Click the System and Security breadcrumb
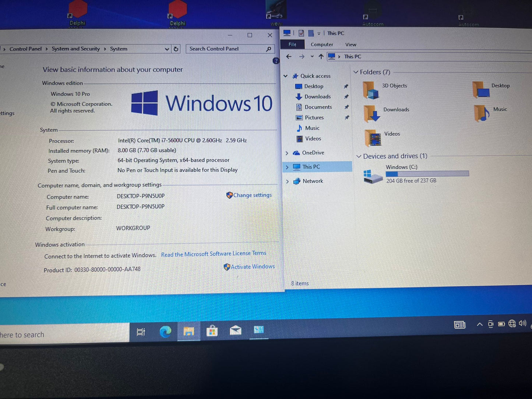 click(75, 49)
